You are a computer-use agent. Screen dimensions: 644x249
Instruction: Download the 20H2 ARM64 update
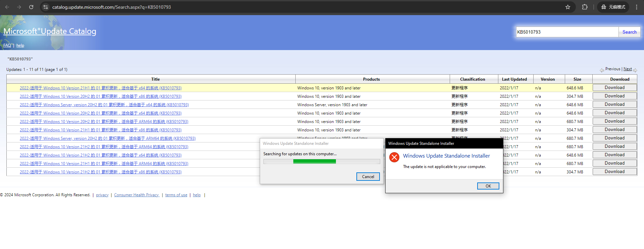coord(614,121)
